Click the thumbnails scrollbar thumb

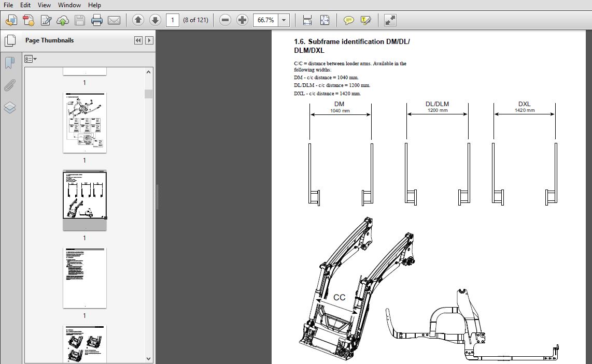(x=148, y=94)
